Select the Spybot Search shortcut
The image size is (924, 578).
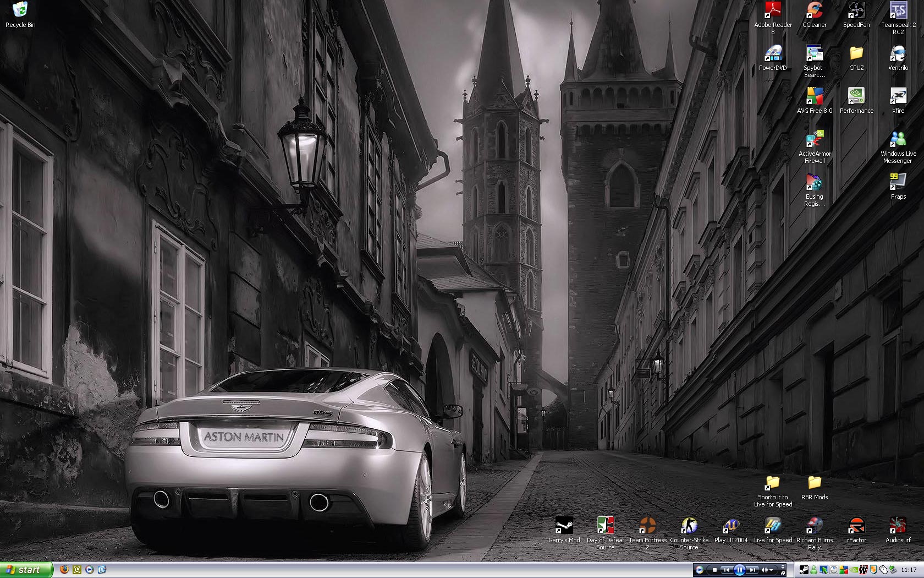click(815, 61)
